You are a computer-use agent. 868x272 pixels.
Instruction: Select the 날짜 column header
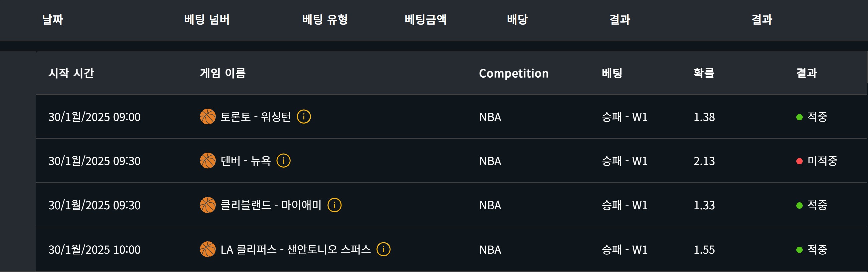52,20
